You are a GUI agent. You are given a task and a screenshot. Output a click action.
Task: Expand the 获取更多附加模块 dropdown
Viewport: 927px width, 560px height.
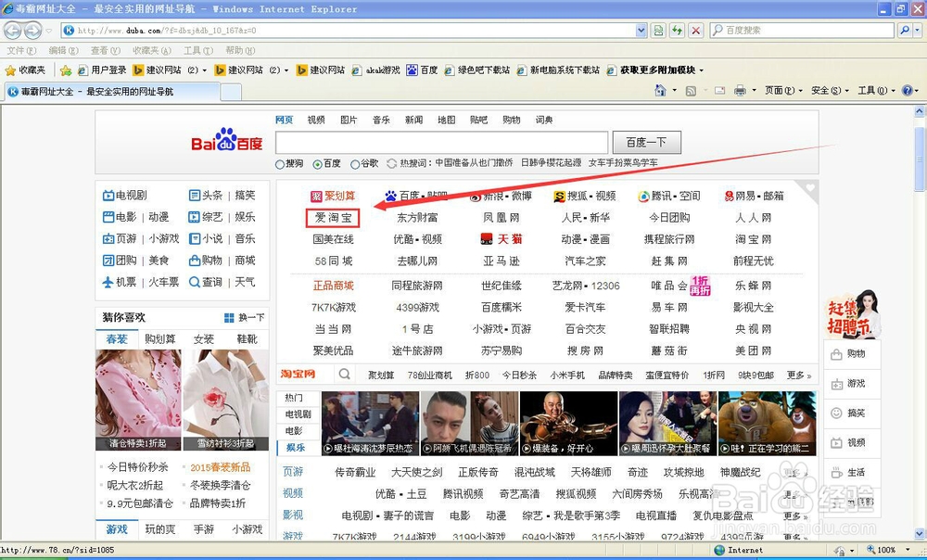pyautogui.click(x=702, y=70)
